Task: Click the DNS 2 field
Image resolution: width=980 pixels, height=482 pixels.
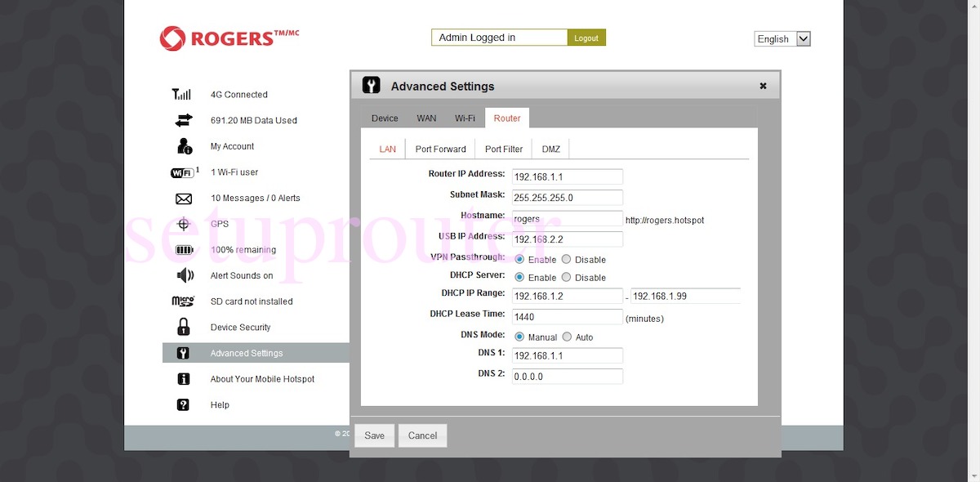Action: 568,377
